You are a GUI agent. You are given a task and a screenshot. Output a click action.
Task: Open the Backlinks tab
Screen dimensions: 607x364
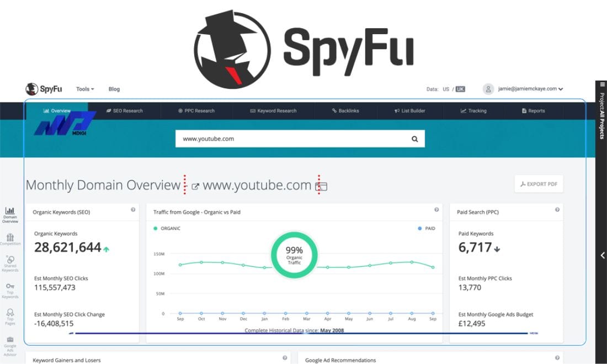coord(345,110)
